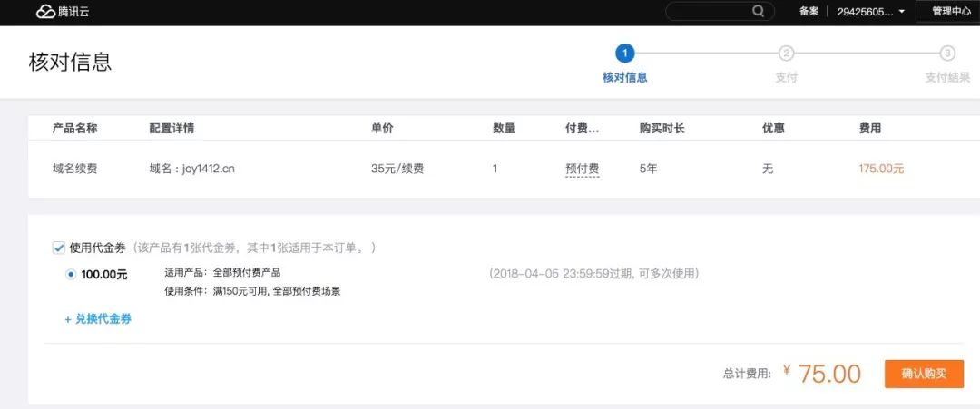Click the 核对信息 step label
The image size is (980, 409).
(x=624, y=78)
